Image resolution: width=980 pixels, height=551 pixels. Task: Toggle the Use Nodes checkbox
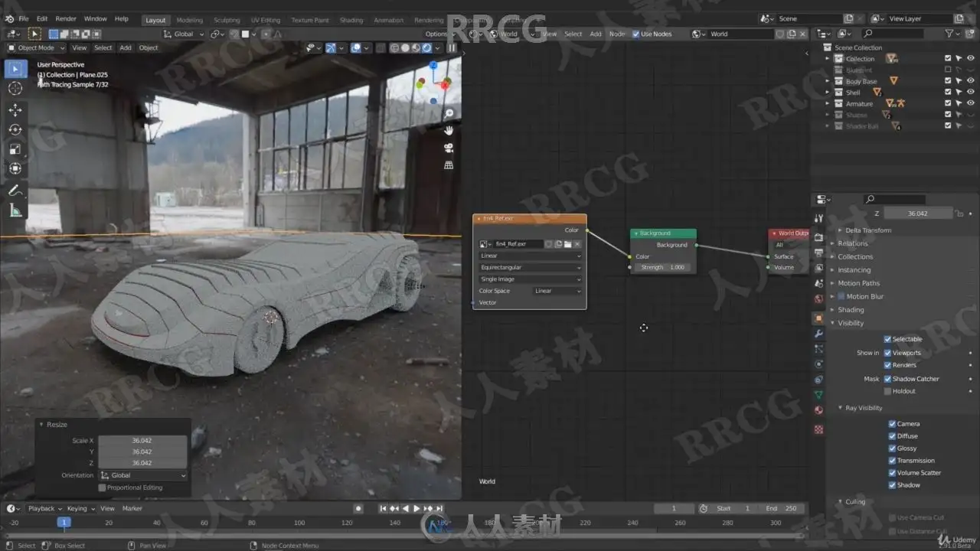click(x=635, y=34)
